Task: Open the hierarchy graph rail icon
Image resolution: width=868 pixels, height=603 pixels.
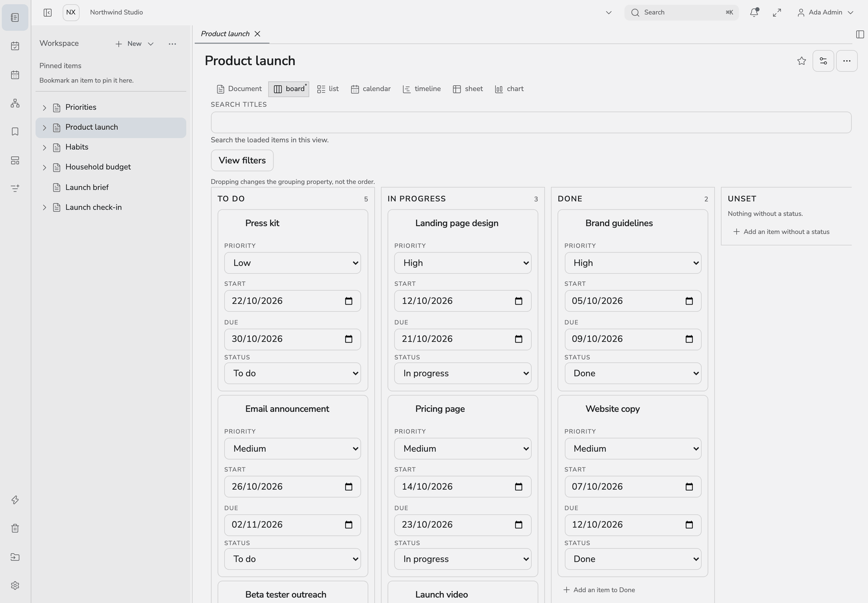Action: pos(15,103)
